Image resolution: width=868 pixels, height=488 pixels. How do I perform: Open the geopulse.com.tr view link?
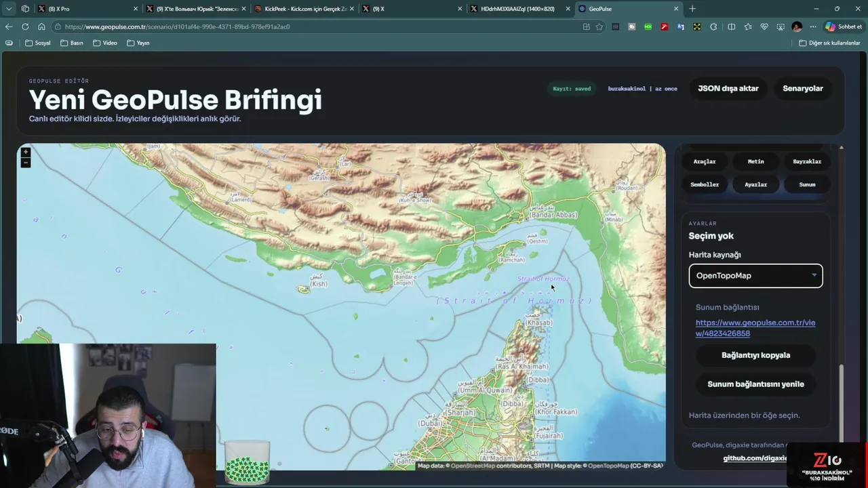click(755, 328)
